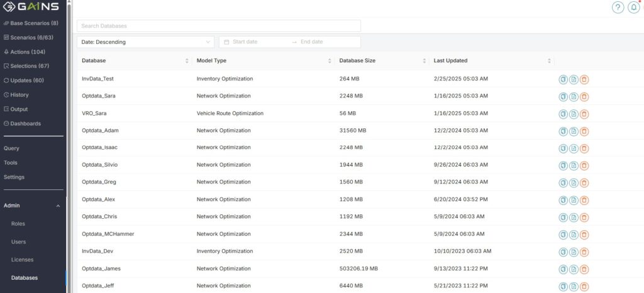The width and height of the screenshot is (644, 293).
Task: Click the trash icon for Optdata_Silvio
Action: coord(584,166)
